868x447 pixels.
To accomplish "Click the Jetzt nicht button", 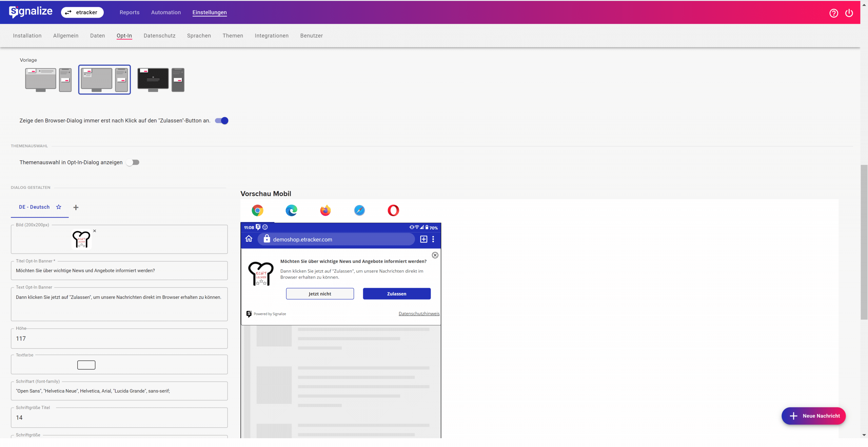I will point(320,294).
